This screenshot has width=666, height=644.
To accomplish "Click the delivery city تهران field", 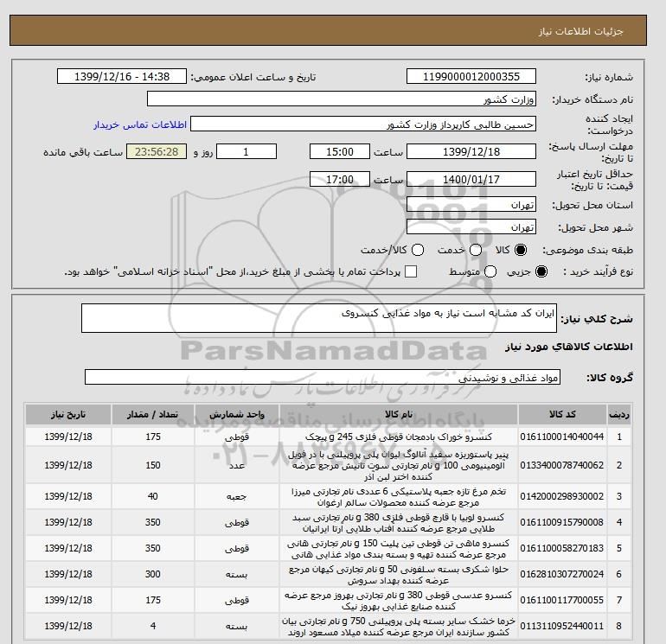I will click(471, 226).
